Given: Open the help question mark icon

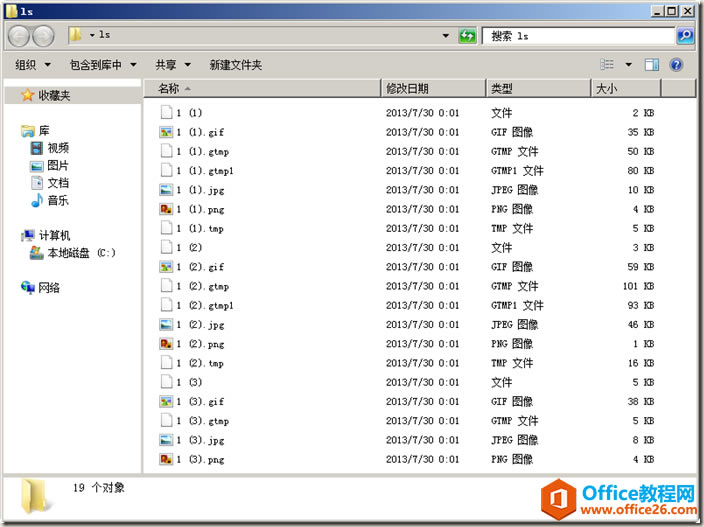Looking at the screenshot, I should (677, 65).
